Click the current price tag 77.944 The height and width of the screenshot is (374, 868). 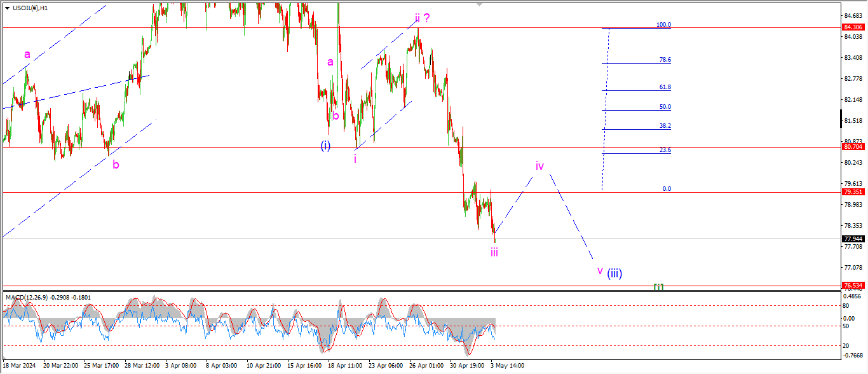(x=852, y=239)
